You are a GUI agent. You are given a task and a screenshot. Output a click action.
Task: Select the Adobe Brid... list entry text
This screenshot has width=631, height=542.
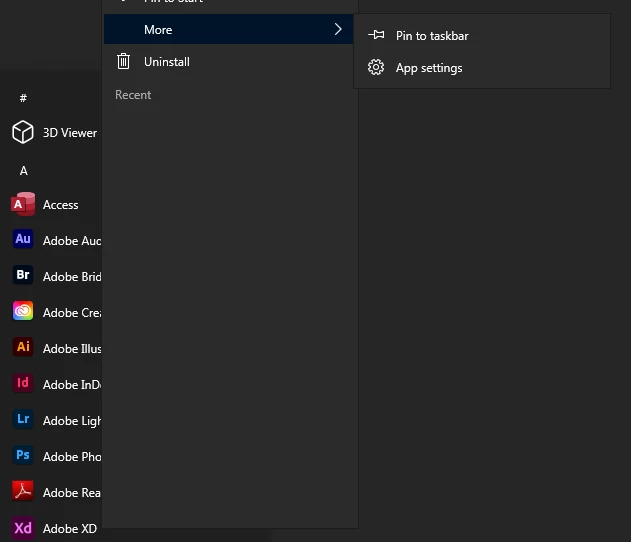pos(72,277)
